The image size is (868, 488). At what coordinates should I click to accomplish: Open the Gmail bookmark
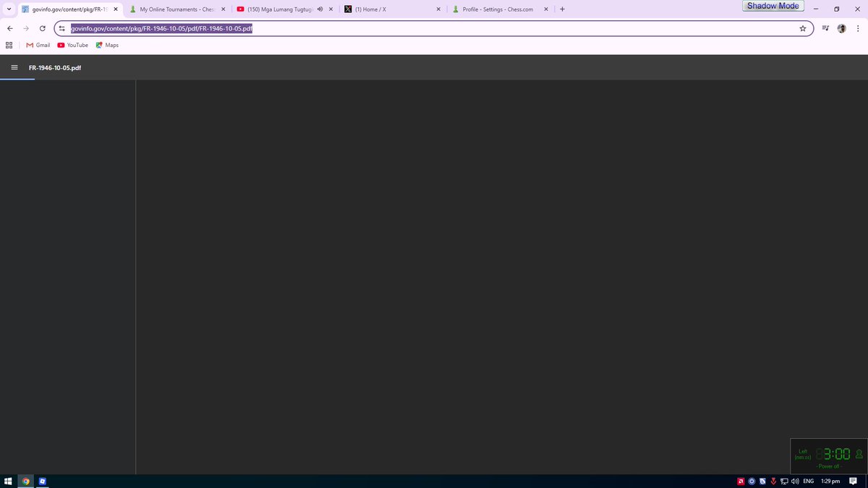pyautogui.click(x=38, y=45)
